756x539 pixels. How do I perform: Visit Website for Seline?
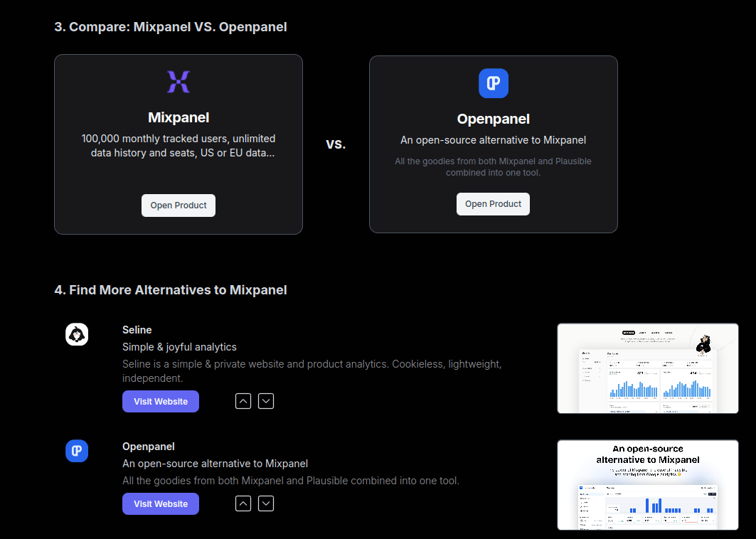point(161,402)
